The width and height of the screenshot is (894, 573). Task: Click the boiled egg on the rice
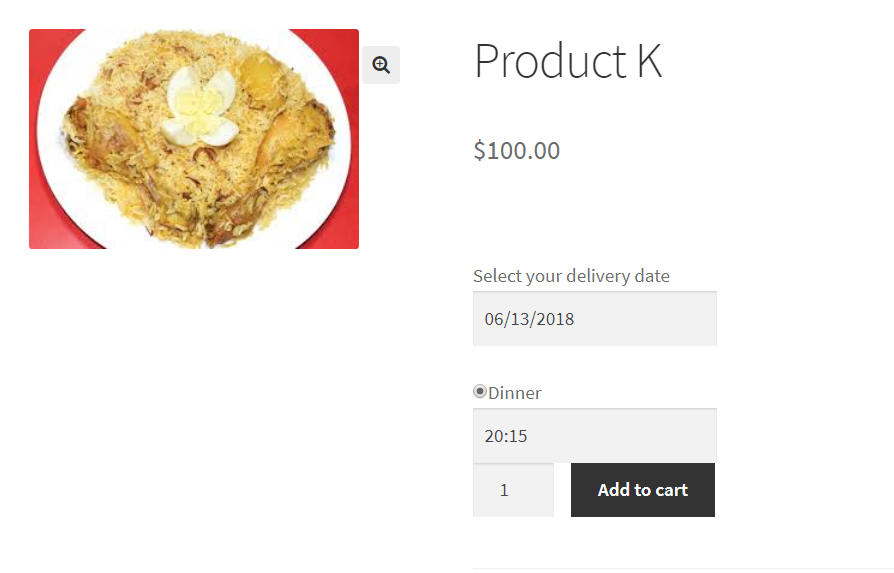click(x=201, y=107)
